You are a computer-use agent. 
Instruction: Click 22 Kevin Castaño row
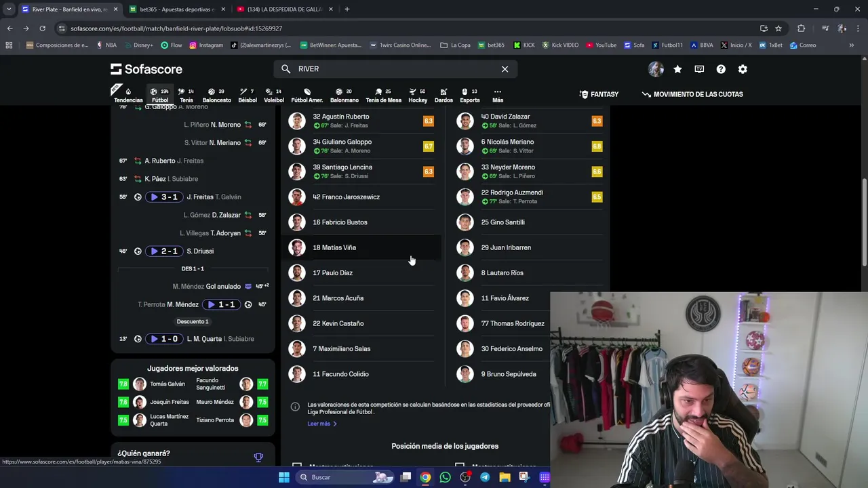361,323
